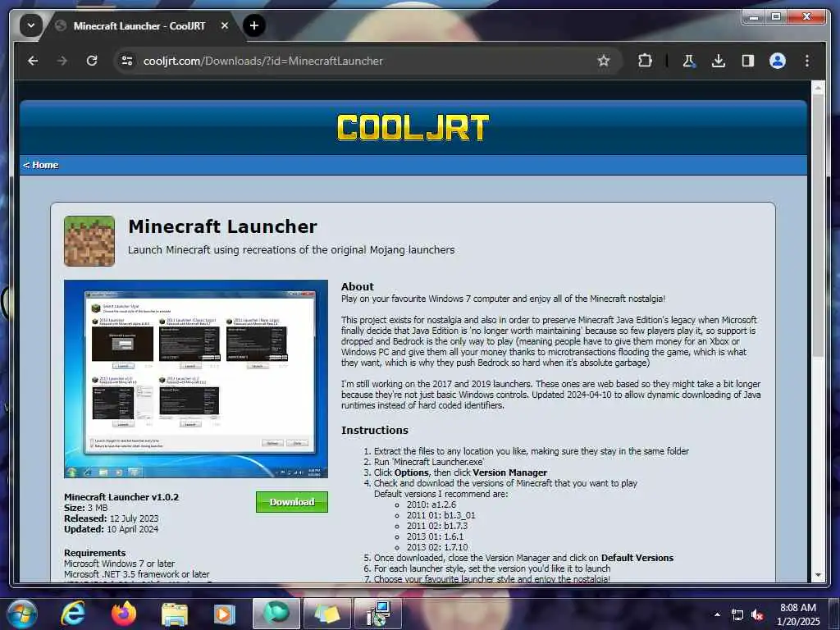Click the page scrollbar up arrow
Image resolution: width=840 pixels, height=630 pixels.
[818, 87]
